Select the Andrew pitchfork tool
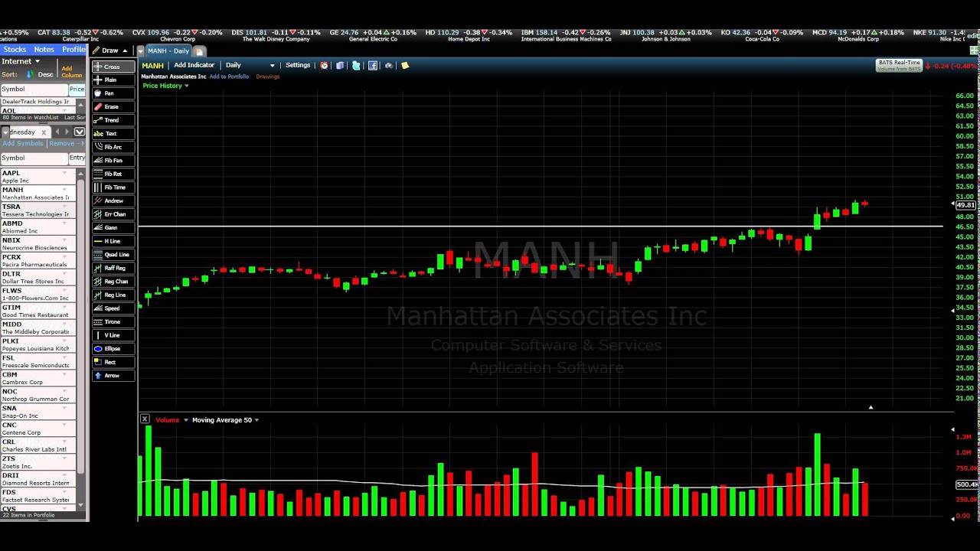This screenshot has width=980, height=551. coord(113,201)
